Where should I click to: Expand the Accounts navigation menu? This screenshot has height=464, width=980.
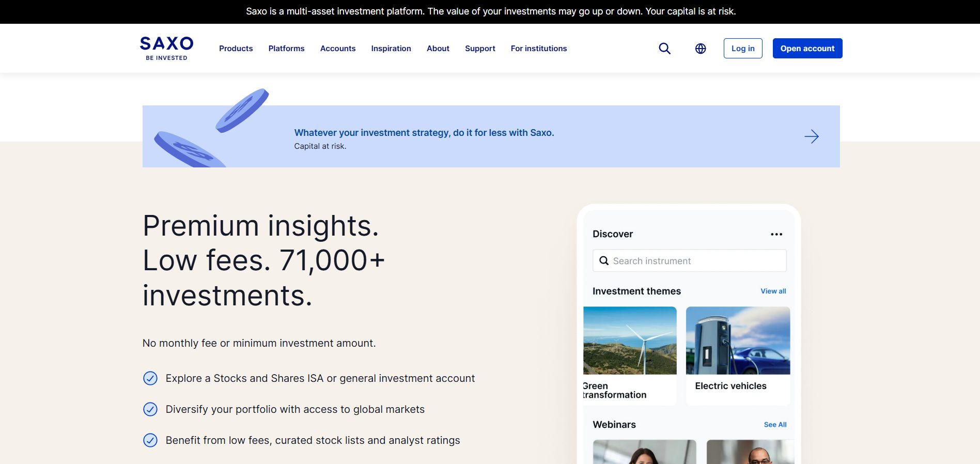point(338,49)
